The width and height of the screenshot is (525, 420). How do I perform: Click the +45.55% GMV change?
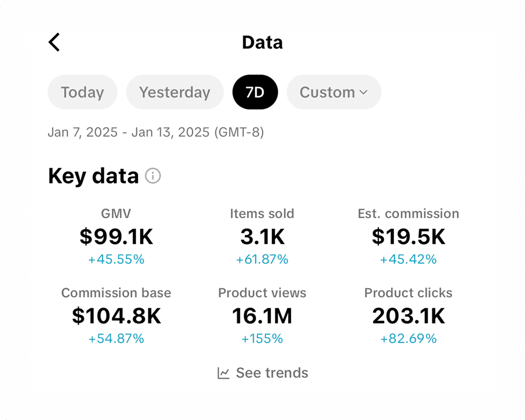[x=116, y=259]
